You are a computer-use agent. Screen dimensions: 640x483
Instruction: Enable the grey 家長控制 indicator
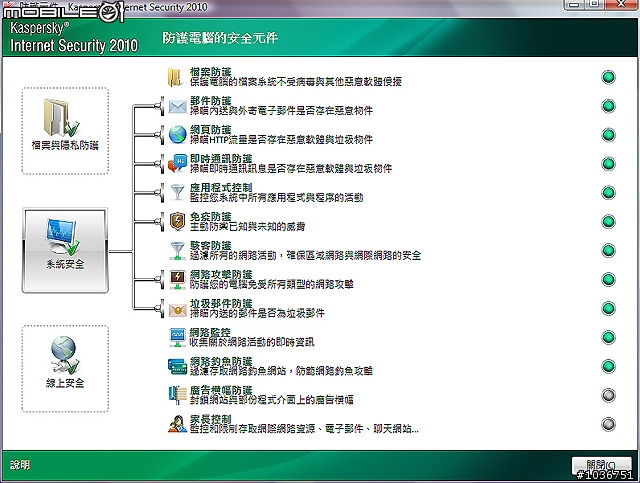coord(608,424)
